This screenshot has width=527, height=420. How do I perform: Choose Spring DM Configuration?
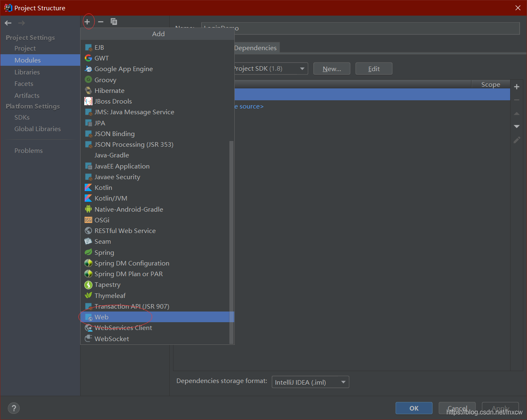pos(157,263)
